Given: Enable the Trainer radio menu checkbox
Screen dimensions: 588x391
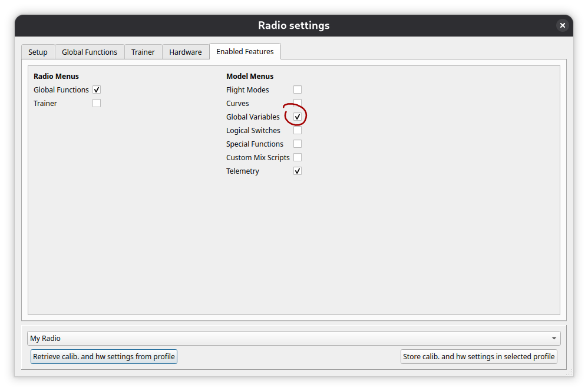Looking at the screenshot, I should pos(97,104).
